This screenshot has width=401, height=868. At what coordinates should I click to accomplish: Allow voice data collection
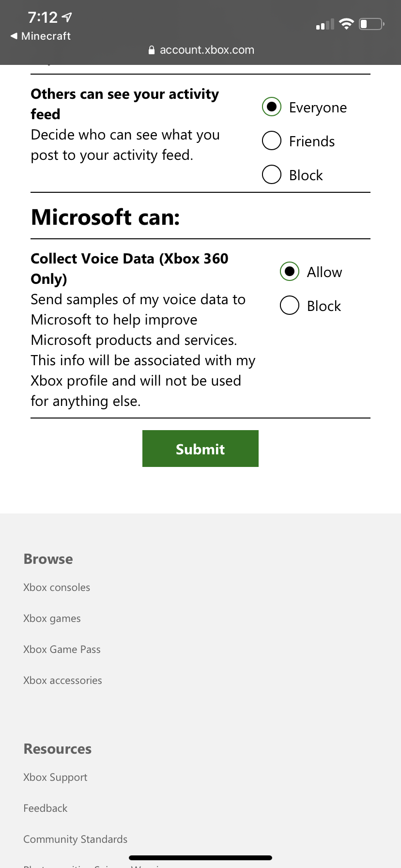[290, 272]
